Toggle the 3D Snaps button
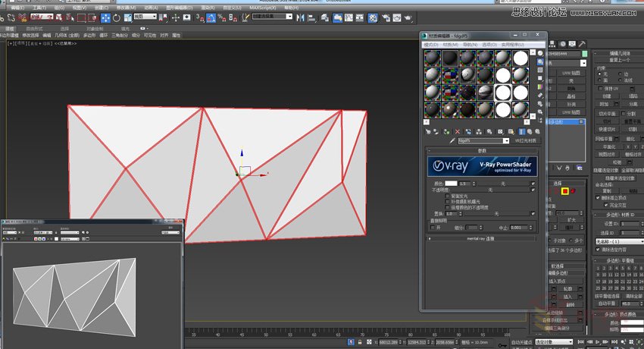Screen dimensions: 644x349 tap(200, 17)
